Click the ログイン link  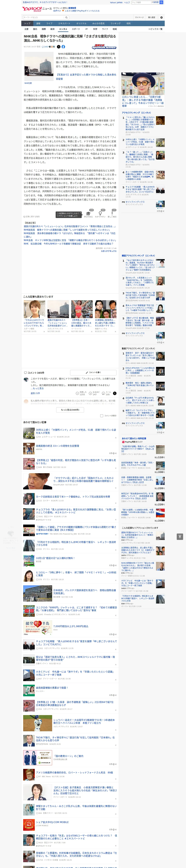point(57,11)
